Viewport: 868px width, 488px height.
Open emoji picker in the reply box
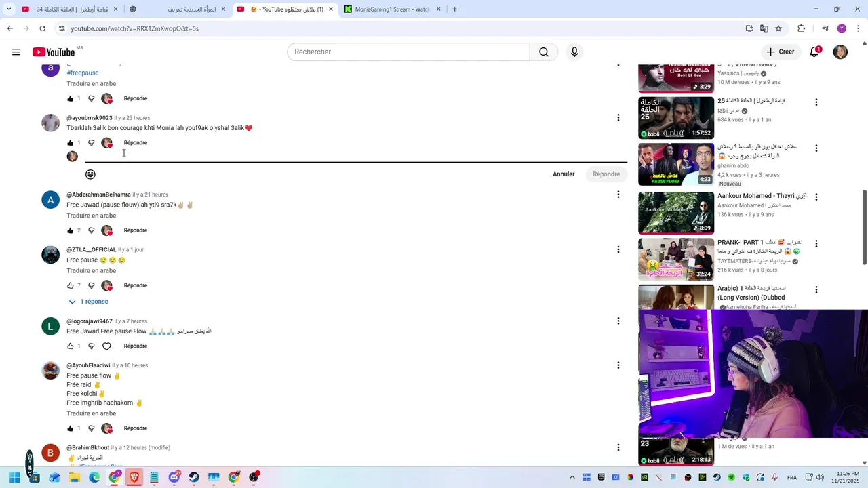tap(90, 174)
